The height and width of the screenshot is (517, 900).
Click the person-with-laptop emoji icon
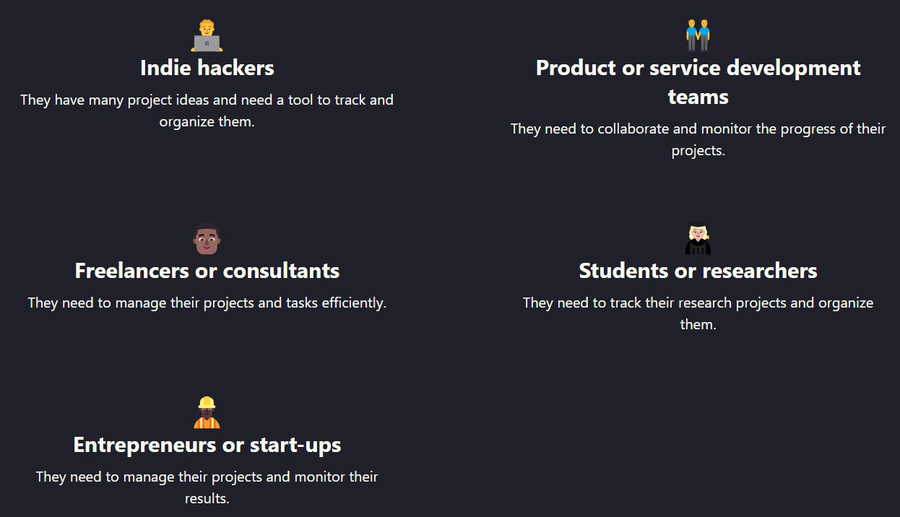(x=207, y=36)
